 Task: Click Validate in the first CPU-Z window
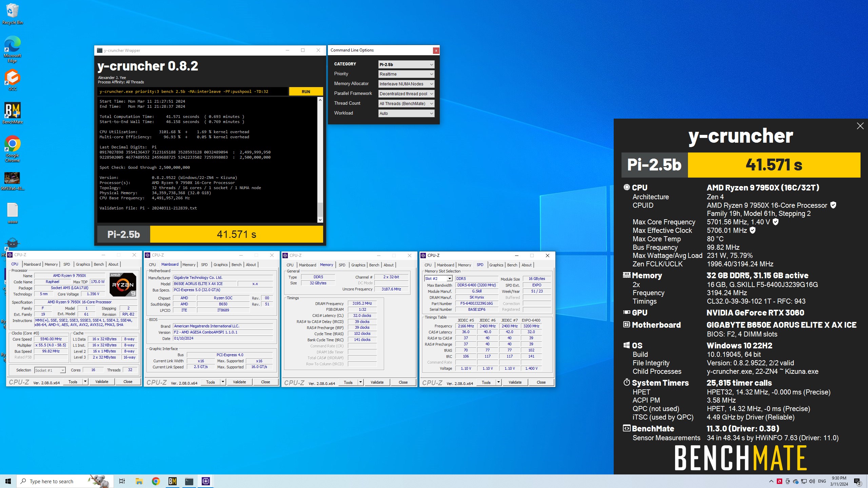coord(102,382)
